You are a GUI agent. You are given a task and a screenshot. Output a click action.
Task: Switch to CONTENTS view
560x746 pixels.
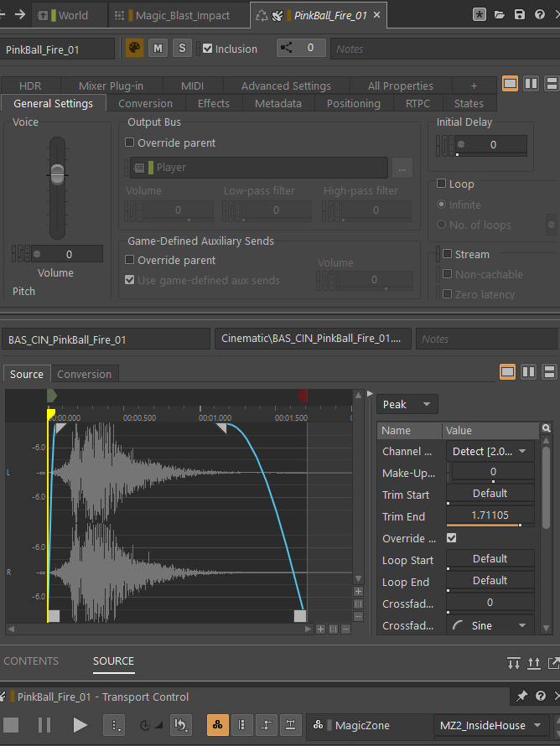pos(31,661)
